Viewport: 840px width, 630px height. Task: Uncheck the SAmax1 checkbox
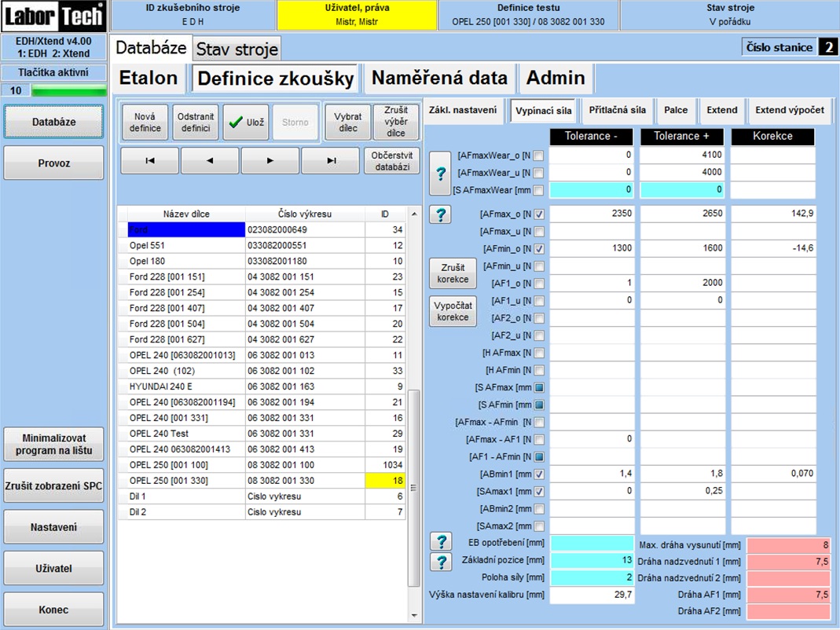click(x=539, y=491)
